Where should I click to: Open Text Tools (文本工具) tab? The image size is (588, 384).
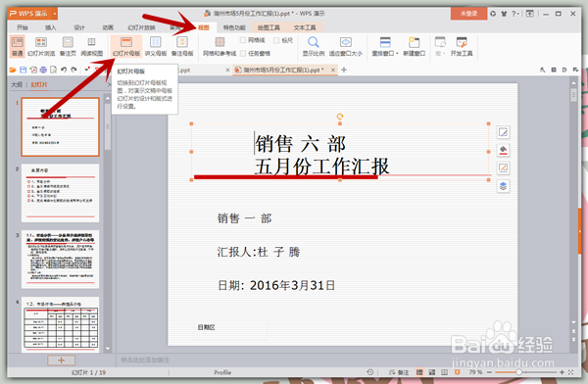[x=305, y=27]
